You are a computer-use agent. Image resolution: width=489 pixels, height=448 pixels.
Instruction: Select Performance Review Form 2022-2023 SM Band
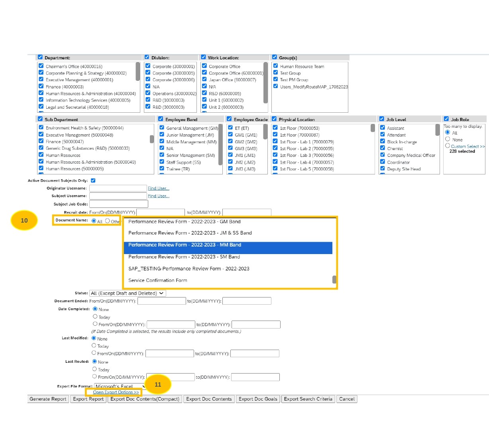[x=184, y=256]
